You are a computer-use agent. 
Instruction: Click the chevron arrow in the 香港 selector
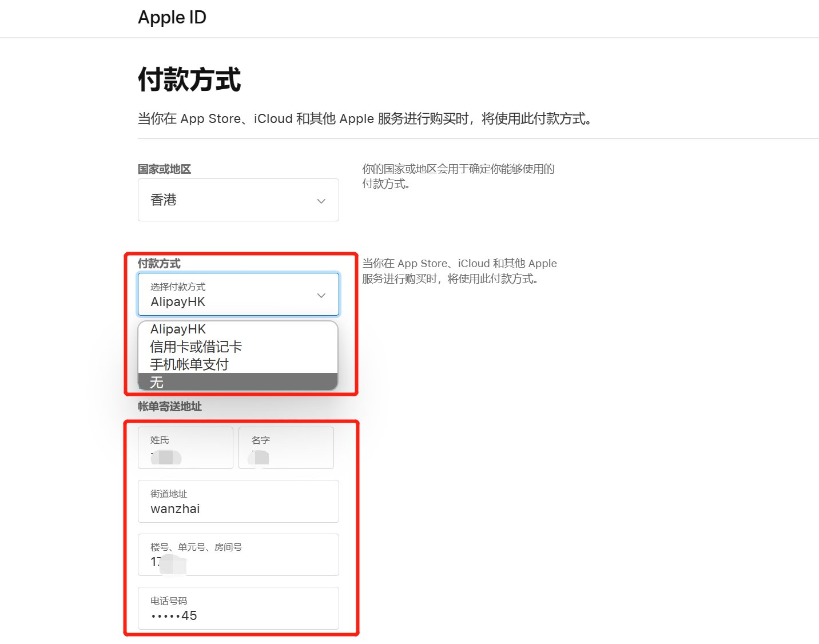click(x=321, y=201)
